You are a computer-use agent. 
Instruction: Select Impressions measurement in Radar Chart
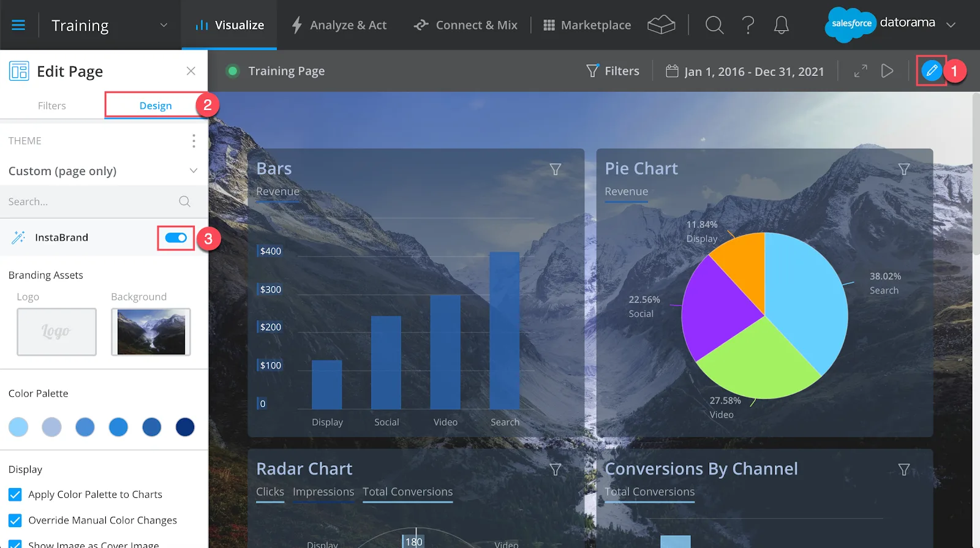(323, 492)
